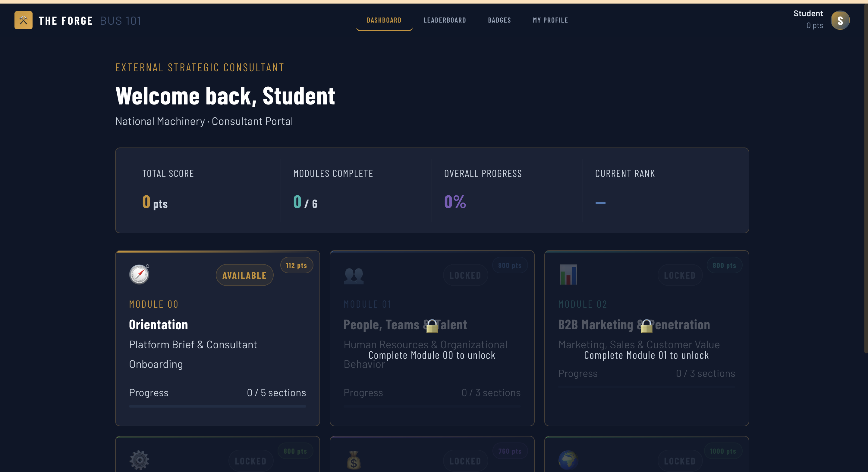The width and height of the screenshot is (868, 472).
Task: Select the Dashboard tab
Action: click(x=384, y=20)
